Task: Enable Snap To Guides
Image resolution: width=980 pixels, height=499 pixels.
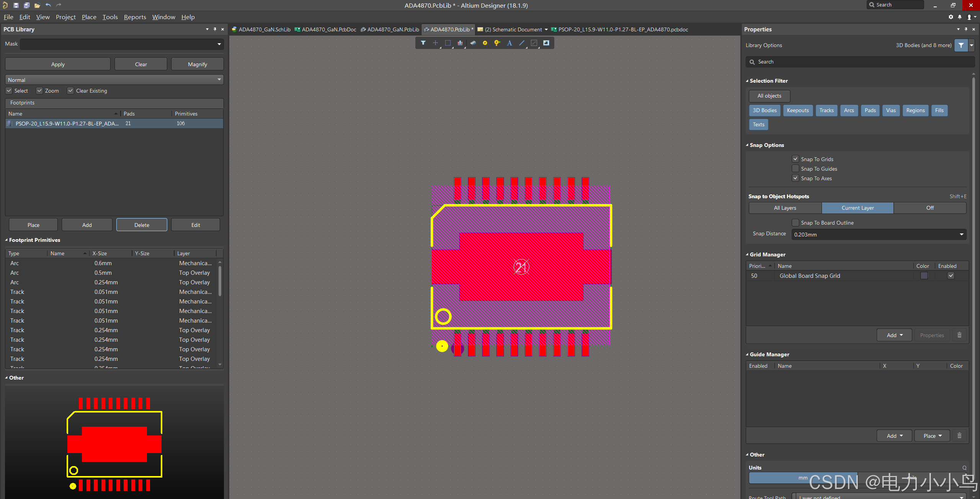Action: point(795,168)
